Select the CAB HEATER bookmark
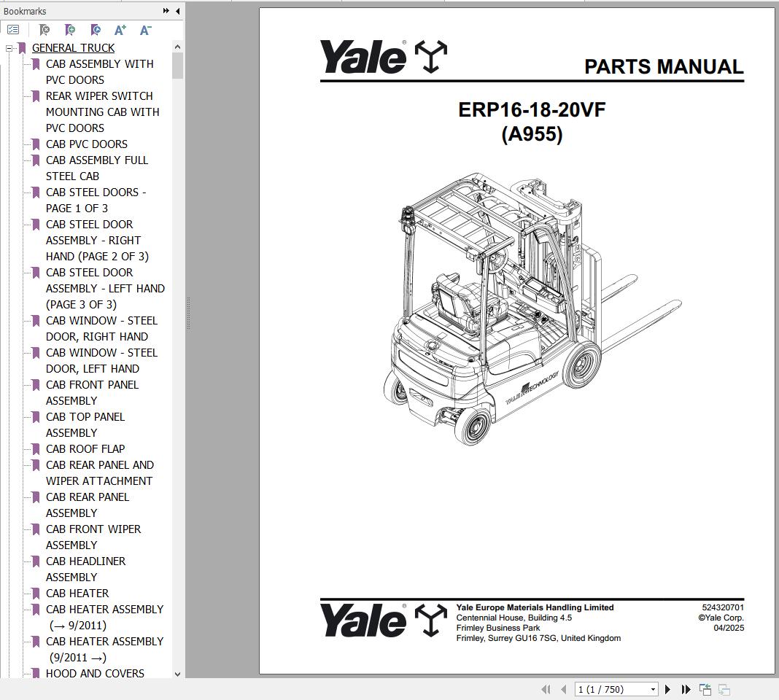The image size is (779, 700). coord(77,593)
